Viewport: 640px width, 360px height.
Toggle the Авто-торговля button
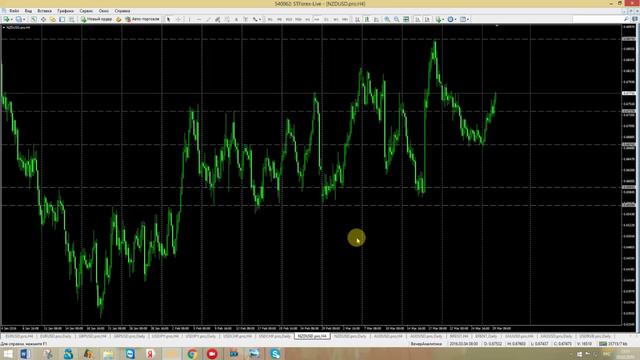pyautogui.click(x=142, y=19)
